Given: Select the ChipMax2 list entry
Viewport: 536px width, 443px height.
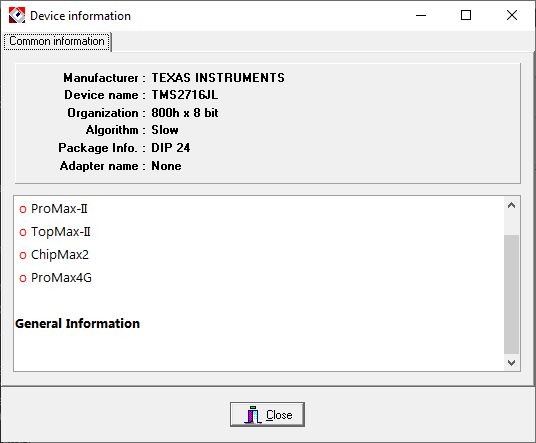Looking at the screenshot, I should pos(60,255).
